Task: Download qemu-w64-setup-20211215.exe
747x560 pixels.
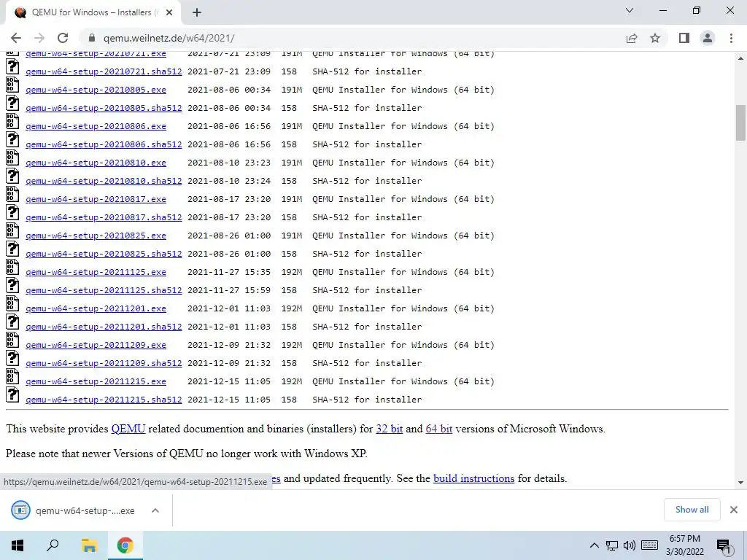Action: (96, 381)
